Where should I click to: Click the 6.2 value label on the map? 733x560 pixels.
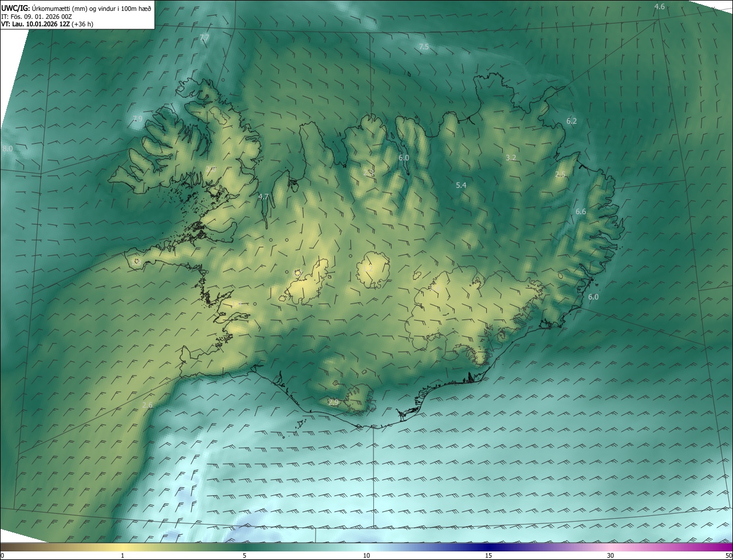[x=572, y=121]
